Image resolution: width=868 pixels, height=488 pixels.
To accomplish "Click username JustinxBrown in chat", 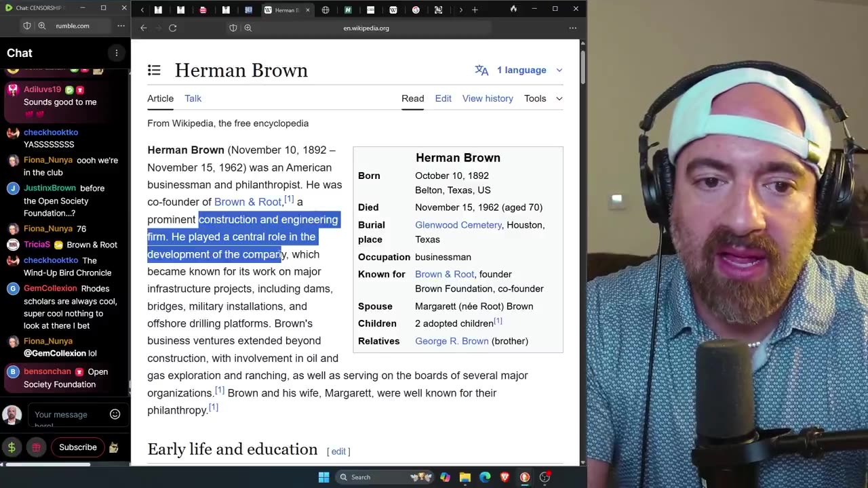I will [50, 188].
